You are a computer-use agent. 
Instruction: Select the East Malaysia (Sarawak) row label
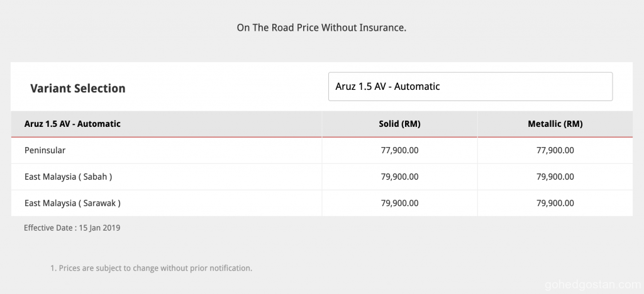pos(72,204)
